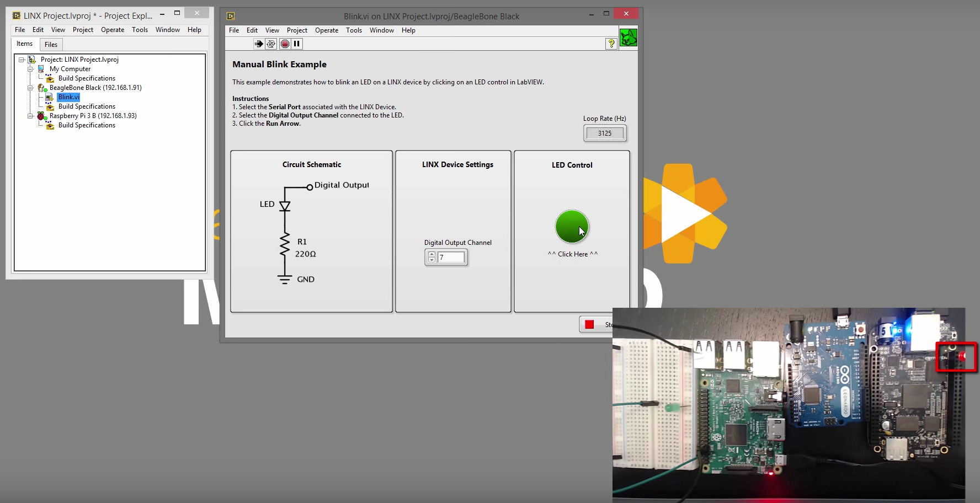Click the LINX Project.lvproj project icon

(x=32, y=60)
